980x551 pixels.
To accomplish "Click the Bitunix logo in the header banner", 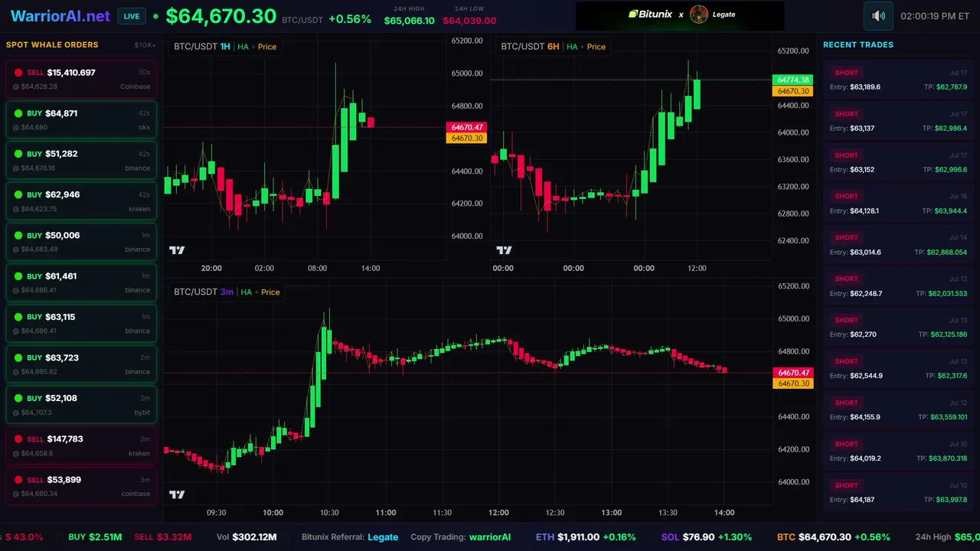I will [x=650, y=14].
